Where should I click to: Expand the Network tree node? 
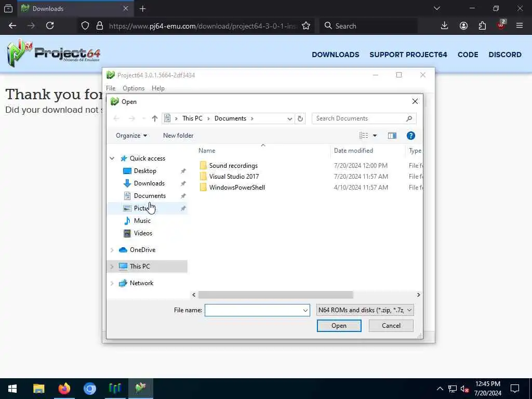pyautogui.click(x=112, y=283)
